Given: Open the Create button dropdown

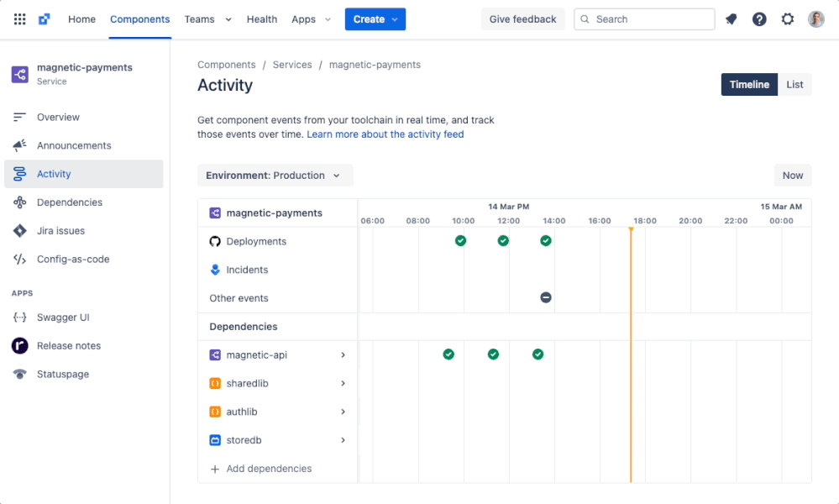Looking at the screenshot, I should (375, 19).
